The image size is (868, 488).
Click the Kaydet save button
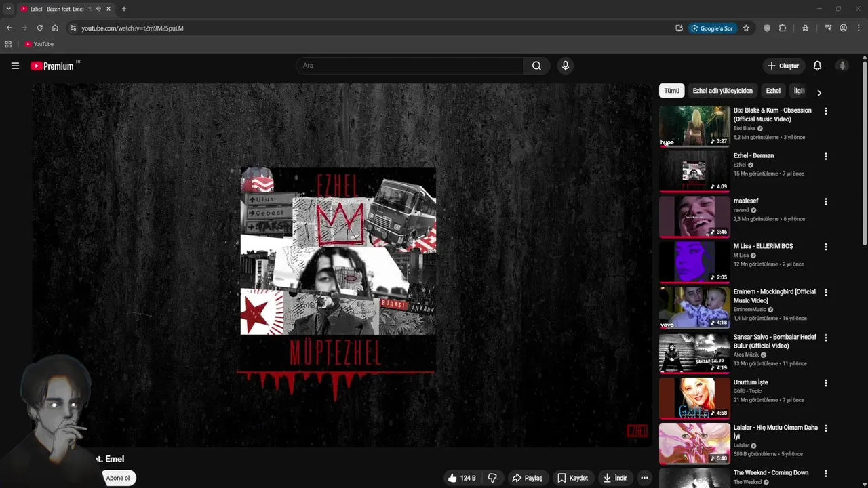pyautogui.click(x=572, y=478)
